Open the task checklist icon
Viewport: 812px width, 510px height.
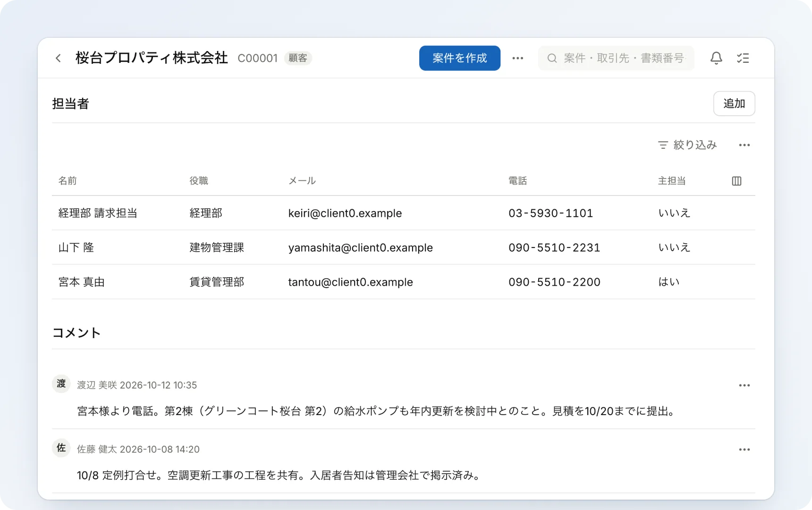coord(743,58)
